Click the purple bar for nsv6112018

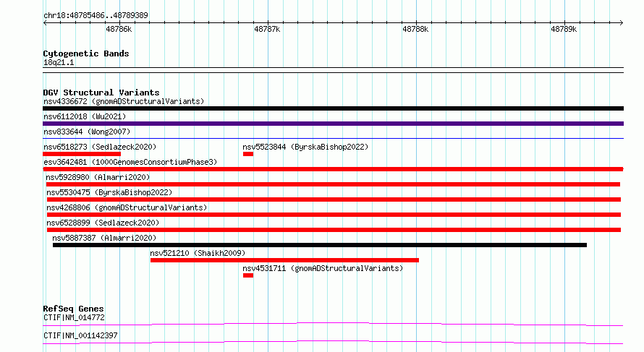pyautogui.click(x=333, y=124)
